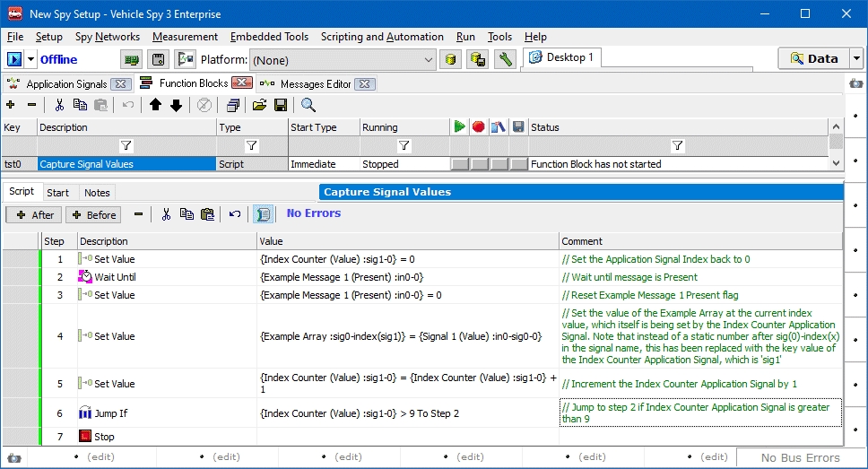The image size is (868, 469).
Task: Expand the Data button dropdown arrow
Action: pyautogui.click(x=855, y=59)
